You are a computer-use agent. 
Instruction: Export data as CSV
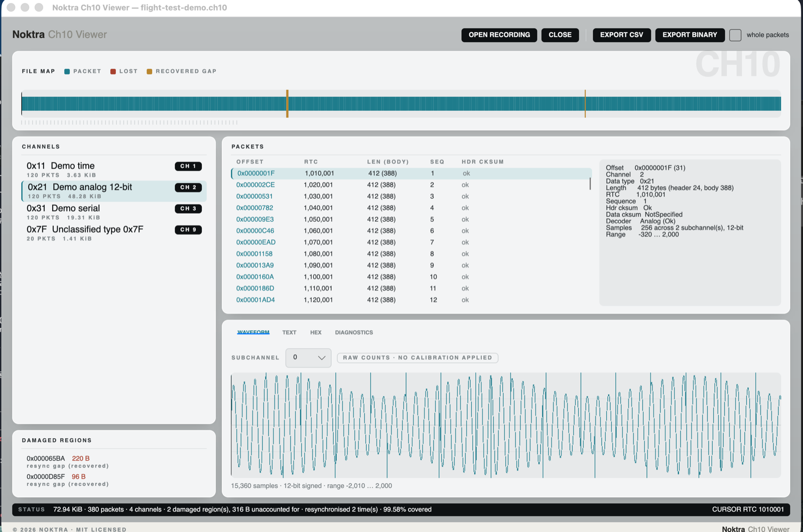point(621,35)
